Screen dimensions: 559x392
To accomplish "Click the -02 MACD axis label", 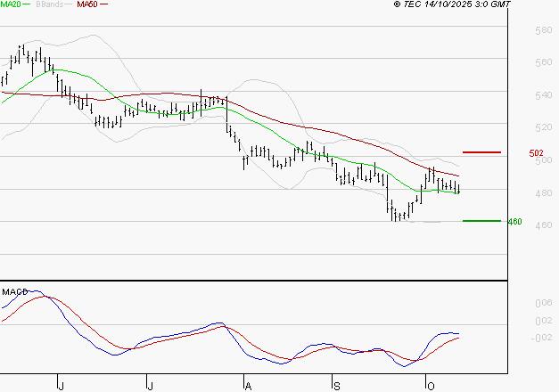I will (x=541, y=337).
